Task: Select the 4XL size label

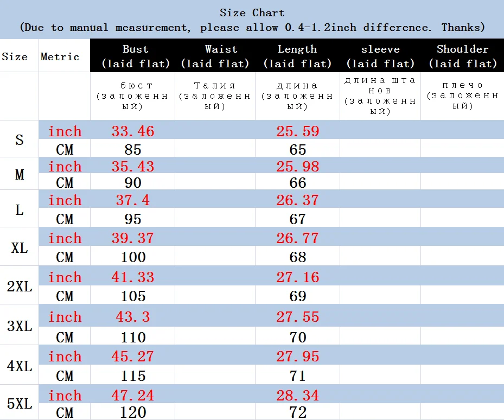Action: coord(20,366)
